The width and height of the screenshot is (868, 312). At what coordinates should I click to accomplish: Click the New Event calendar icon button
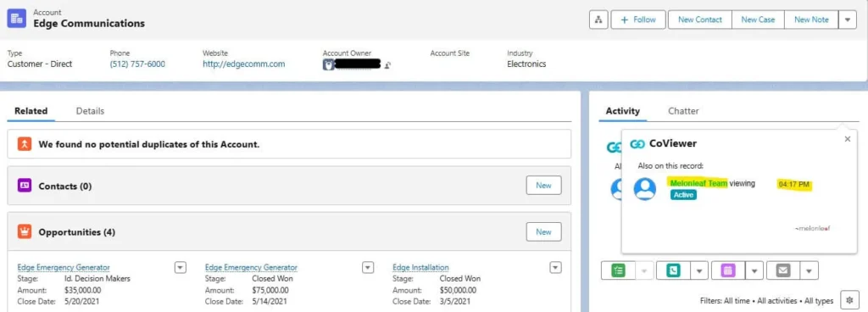pyautogui.click(x=728, y=270)
